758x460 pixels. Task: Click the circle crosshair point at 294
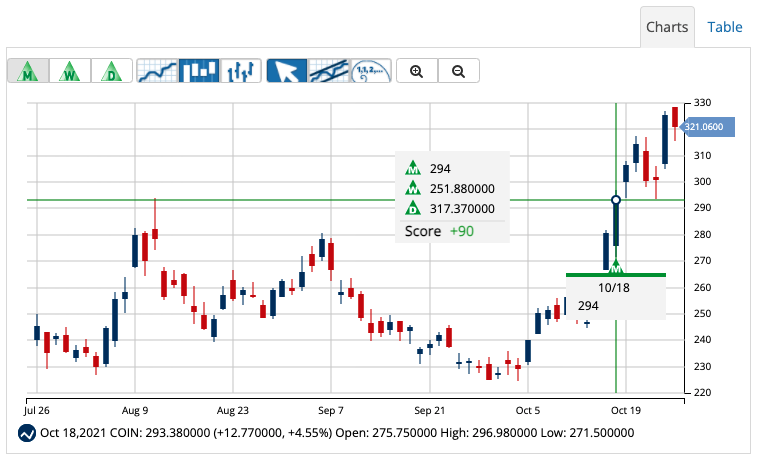(x=616, y=200)
